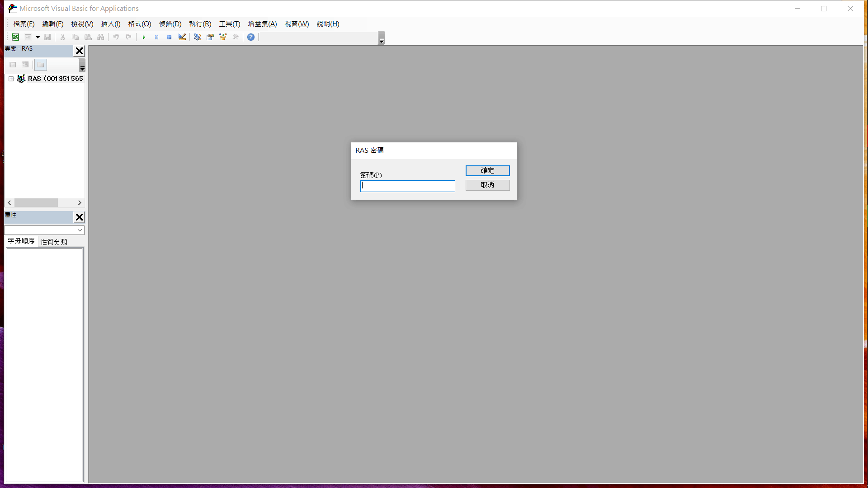
Task: Open Project Explorer toolbar icon
Action: (x=198, y=37)
